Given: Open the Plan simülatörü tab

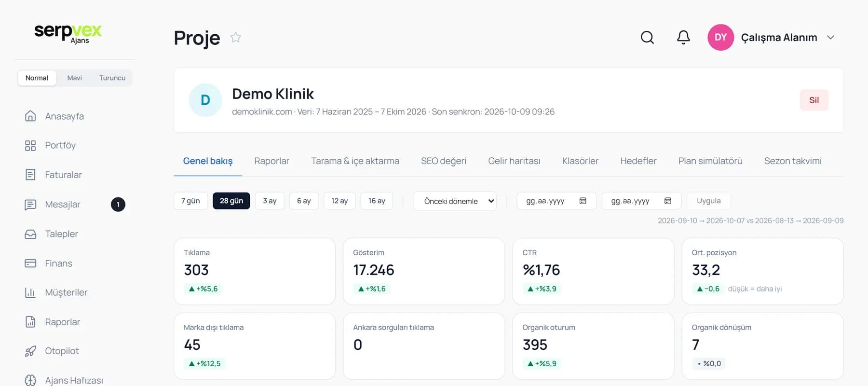Looking at the screenshot, I should coord(710,161).
